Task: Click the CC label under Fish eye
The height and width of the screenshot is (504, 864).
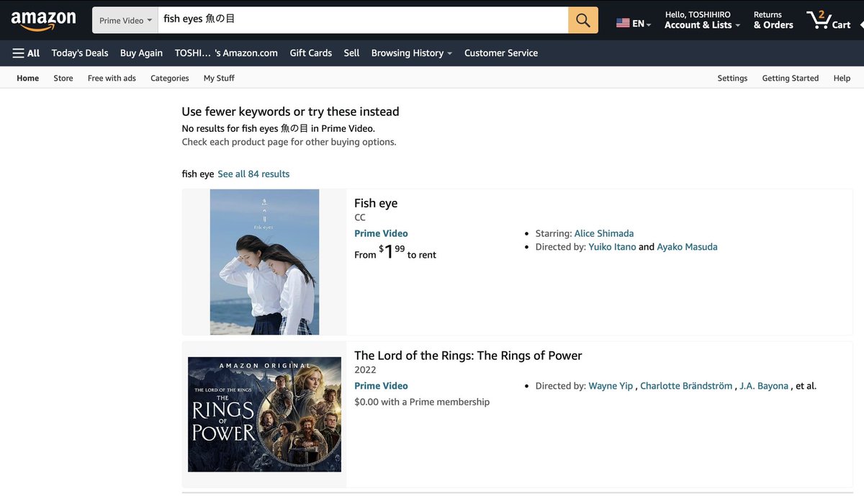Action: [360, 217]
